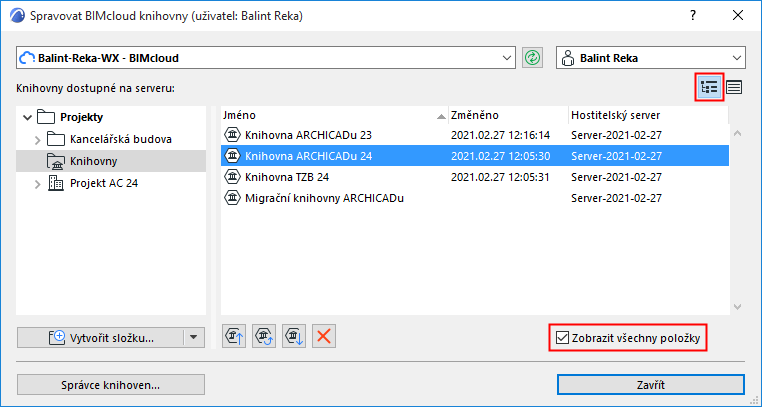Click the Zavřít button

[x=651, y=385]
